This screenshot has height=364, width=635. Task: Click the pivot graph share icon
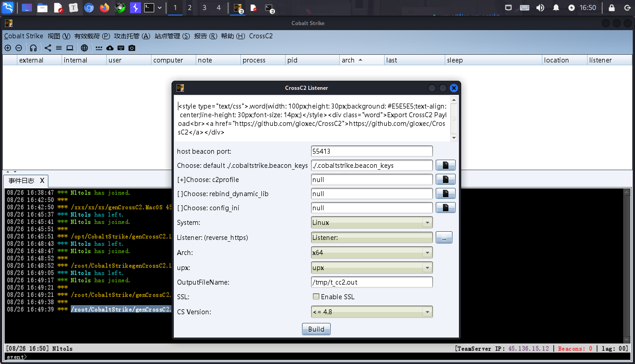[48, 48]
